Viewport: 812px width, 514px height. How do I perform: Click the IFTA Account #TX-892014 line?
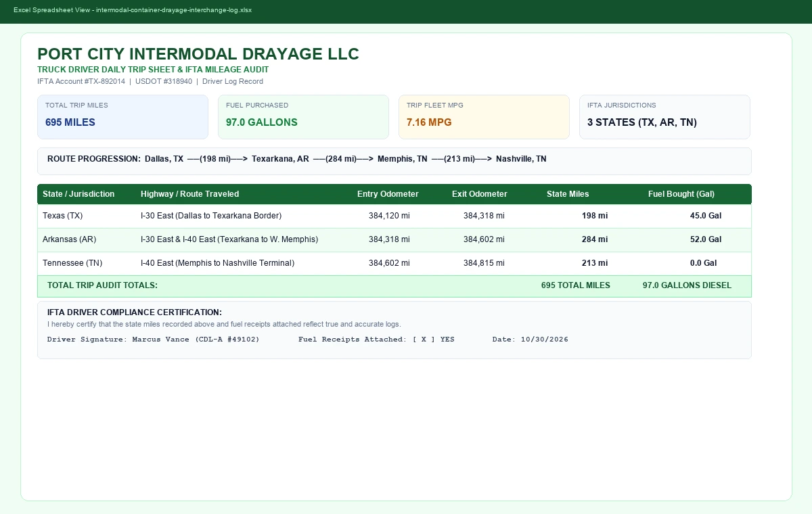click(150, 81)
